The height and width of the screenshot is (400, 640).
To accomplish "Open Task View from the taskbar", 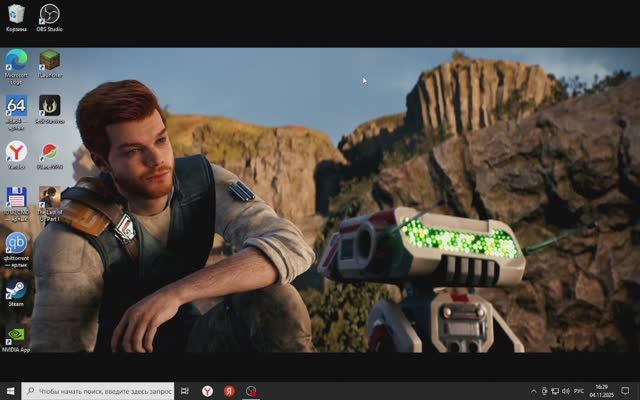I will 184,391.
